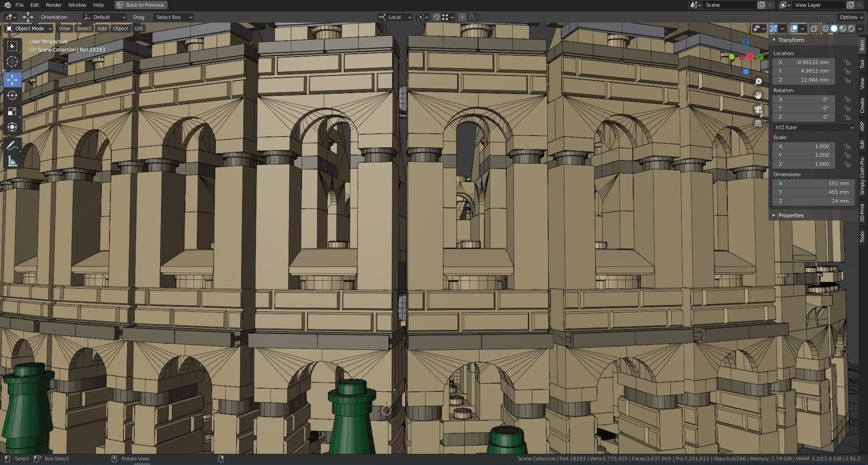Switch to wireframe shading
The width and height of the screenshot is (868, 465).
(x=825, y=28)
